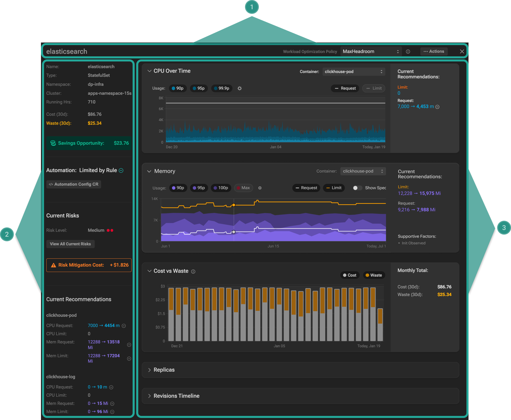Screen dimensions: 511x420
Task: Toggle the CPU Request line
Action: pyautogui.click(x=345, y=88)
